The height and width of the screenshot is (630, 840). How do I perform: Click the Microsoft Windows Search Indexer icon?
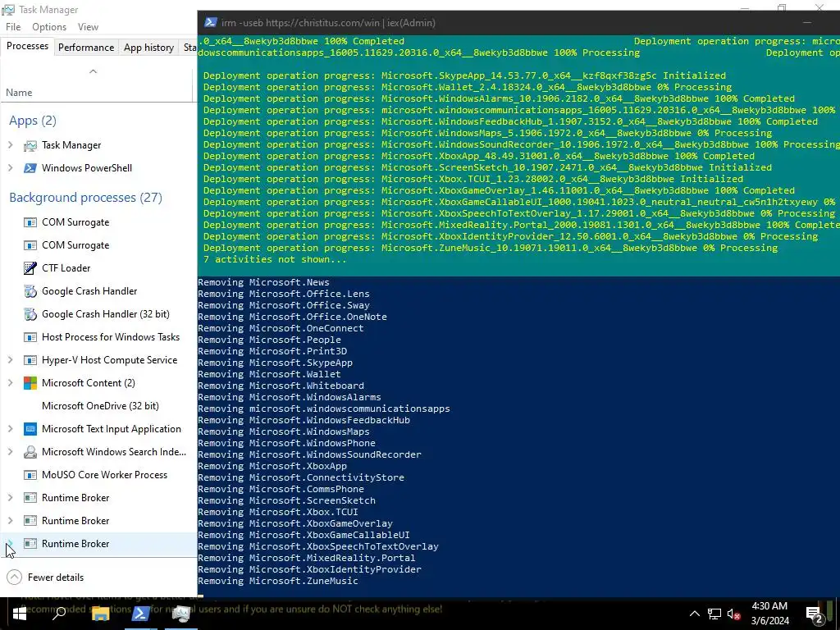pos(30,452)
